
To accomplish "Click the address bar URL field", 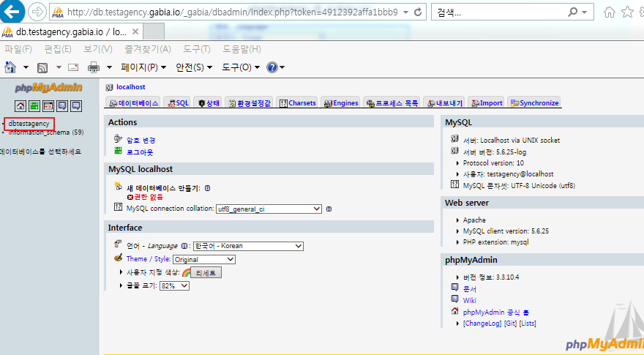I will pyautogui.click(x=232, y=12).
